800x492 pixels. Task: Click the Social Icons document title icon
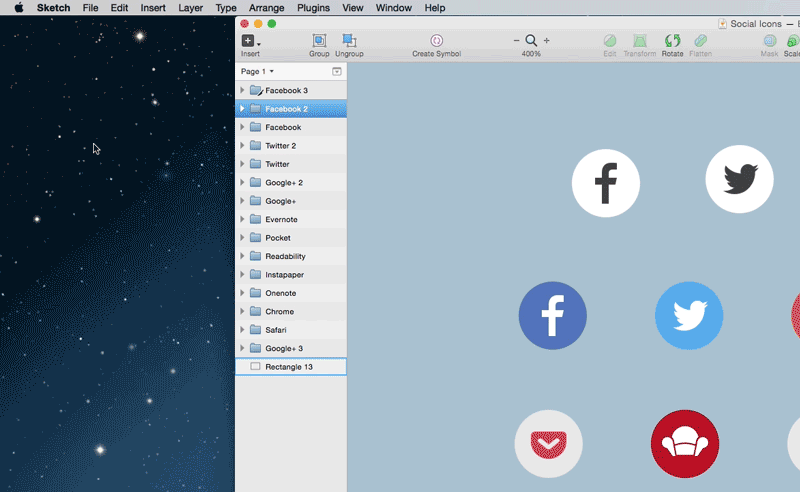(x=722, y=24)
